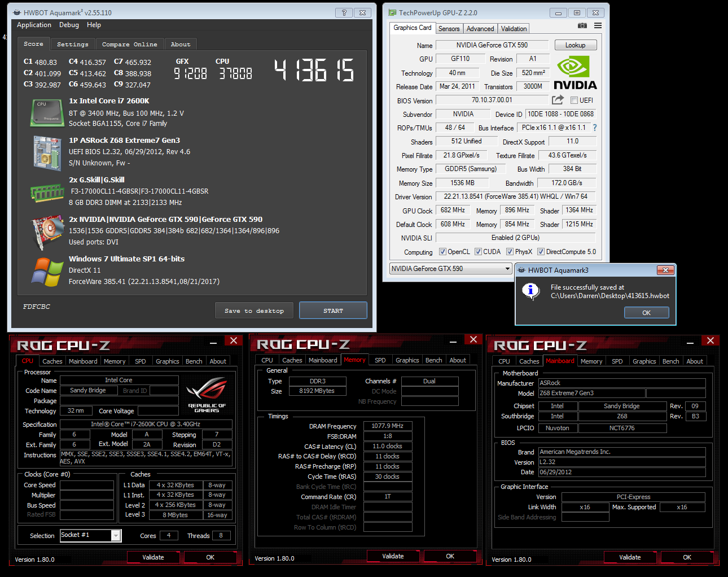Click the green RAM module icon

pyautogui.click(x=47, y=193)
